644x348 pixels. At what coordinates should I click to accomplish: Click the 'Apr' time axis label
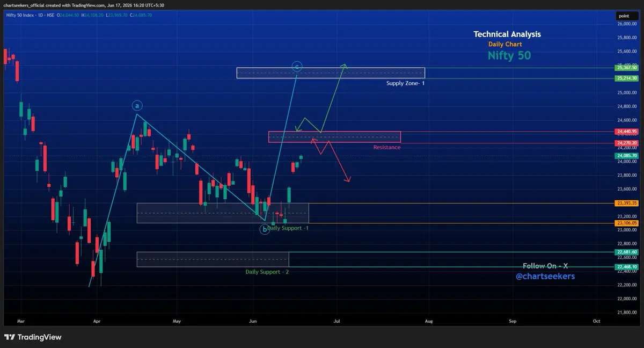pyautogui.click(x=97, y=321)
